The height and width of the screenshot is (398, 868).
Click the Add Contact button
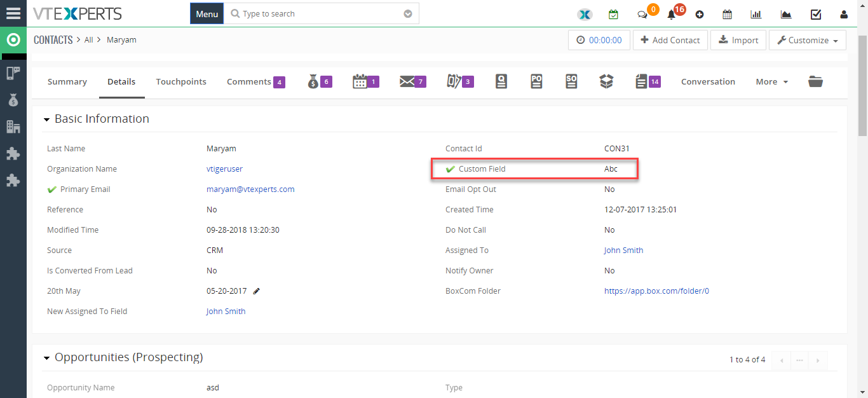click(x=670, y=40)
